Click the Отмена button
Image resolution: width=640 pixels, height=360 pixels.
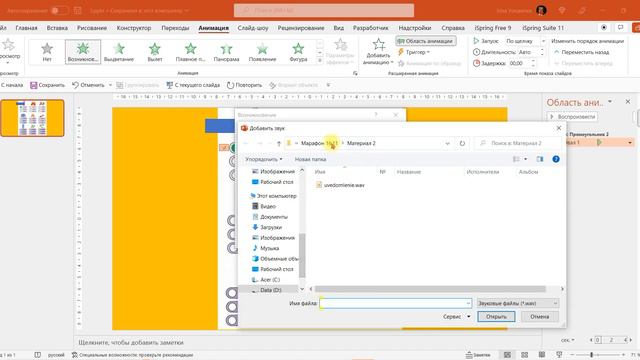pos(540,317)
